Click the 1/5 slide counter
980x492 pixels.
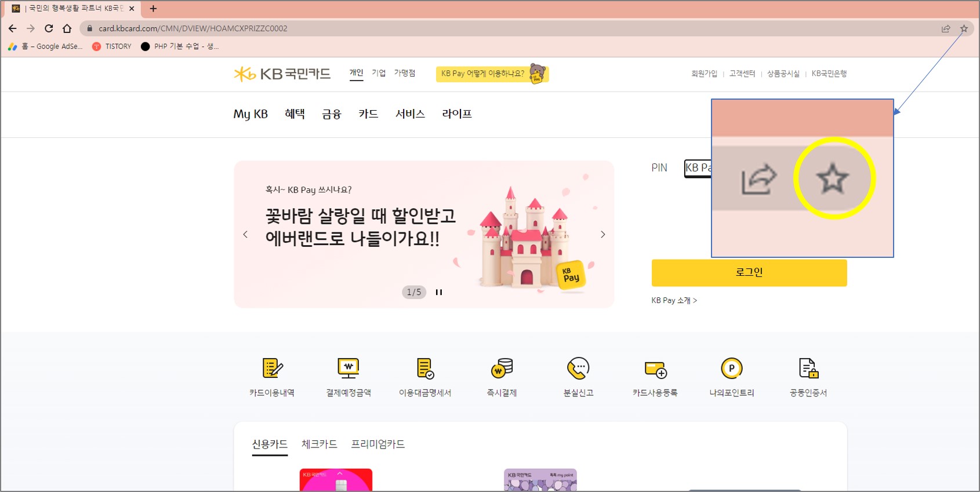[x=414, y=292]
